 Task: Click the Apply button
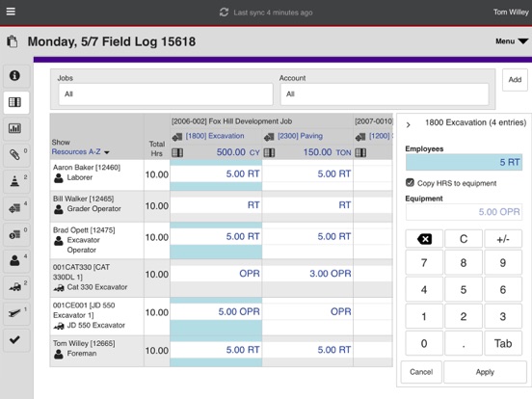tap(485, 372)
